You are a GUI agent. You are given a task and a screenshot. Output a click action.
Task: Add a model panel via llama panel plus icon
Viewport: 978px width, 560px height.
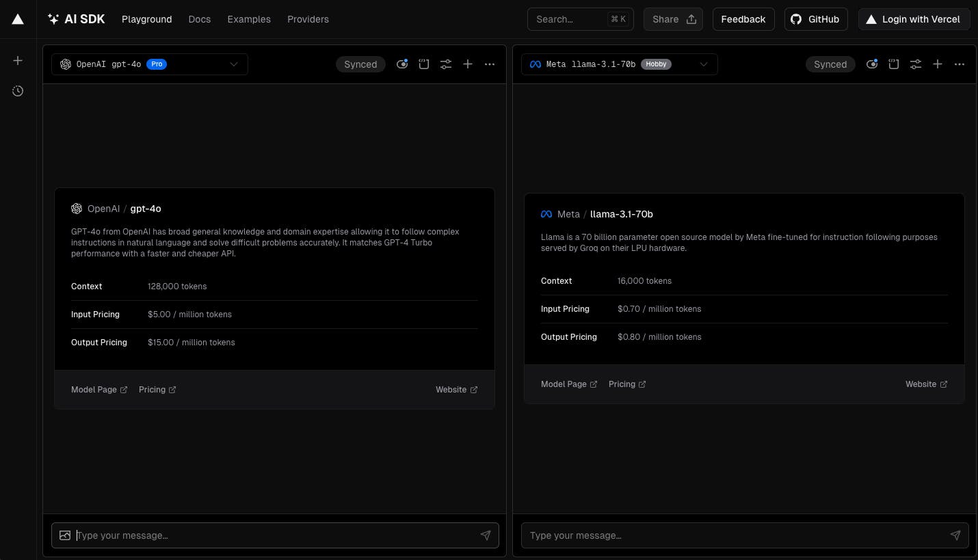click(x=938, y=64)
